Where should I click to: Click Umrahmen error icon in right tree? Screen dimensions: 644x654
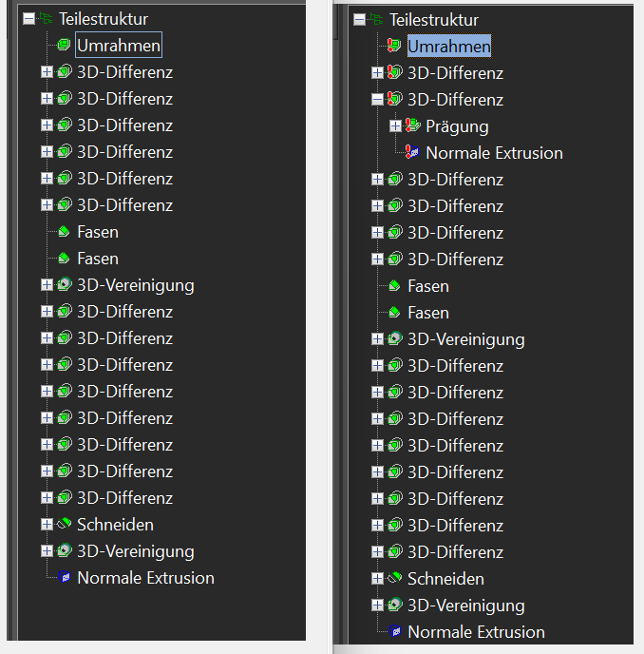coord(394,45)
